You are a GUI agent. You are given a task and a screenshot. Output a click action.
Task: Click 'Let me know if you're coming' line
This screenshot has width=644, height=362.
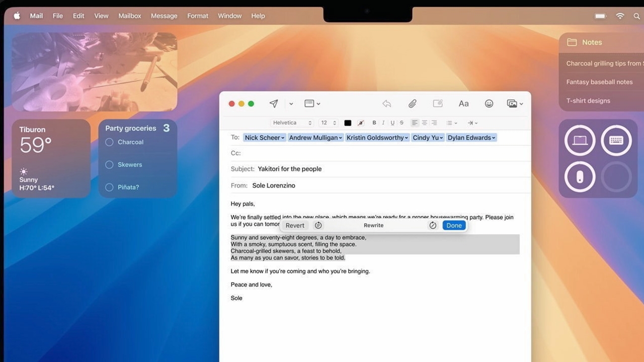click(300, 271)
